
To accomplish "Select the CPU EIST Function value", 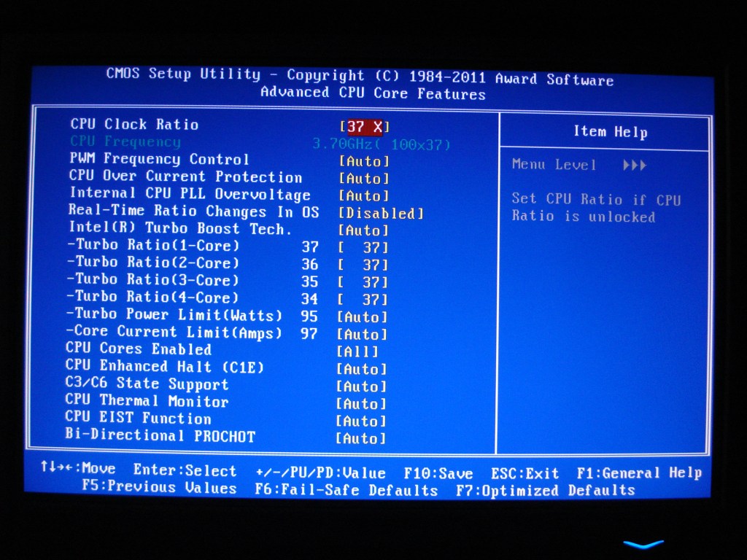I will point(361,421).
